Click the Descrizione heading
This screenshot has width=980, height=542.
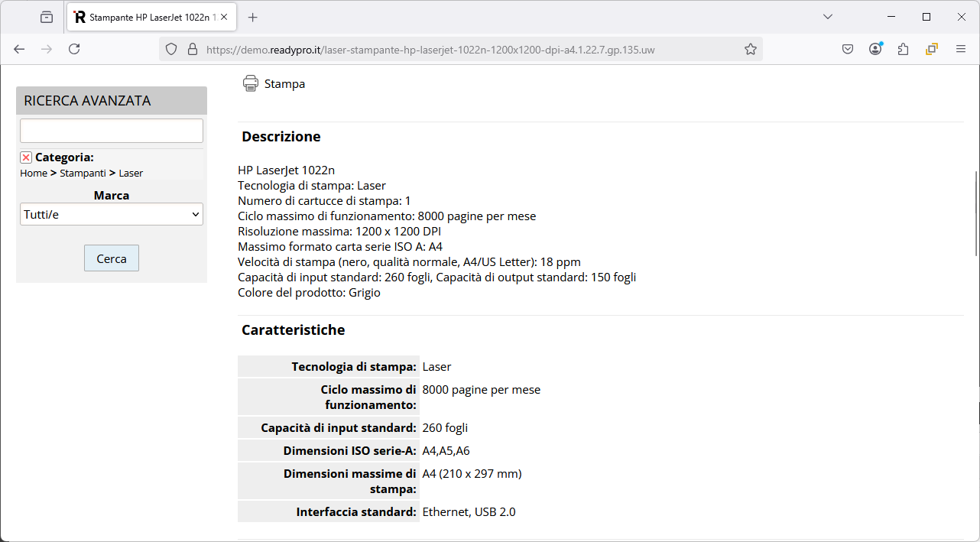(281, 137)
